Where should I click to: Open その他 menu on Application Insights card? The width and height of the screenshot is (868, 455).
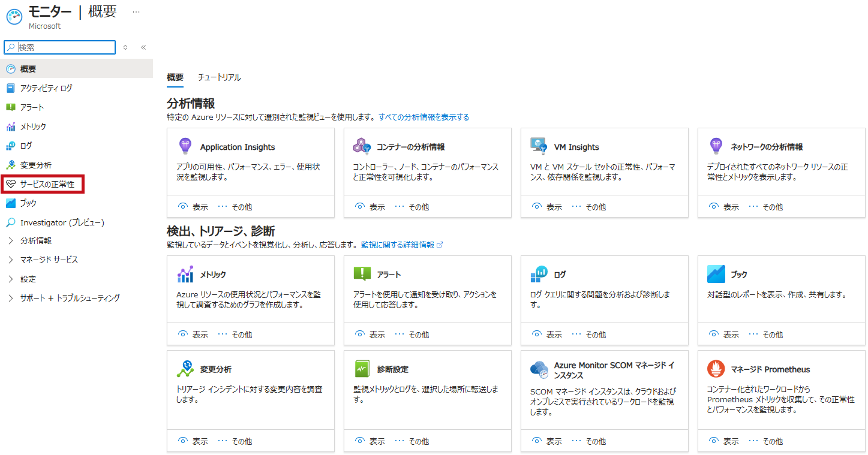(x=235, y=207)
